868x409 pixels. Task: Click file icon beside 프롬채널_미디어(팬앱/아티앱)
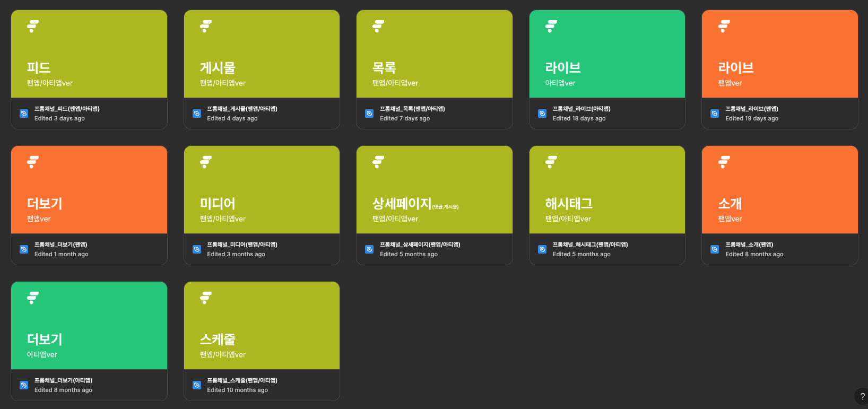pyautogui.click(x=197, y=249)
